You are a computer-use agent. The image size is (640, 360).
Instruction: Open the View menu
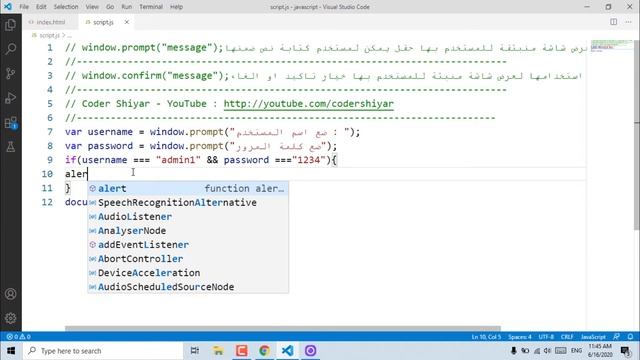pos(92,7)
